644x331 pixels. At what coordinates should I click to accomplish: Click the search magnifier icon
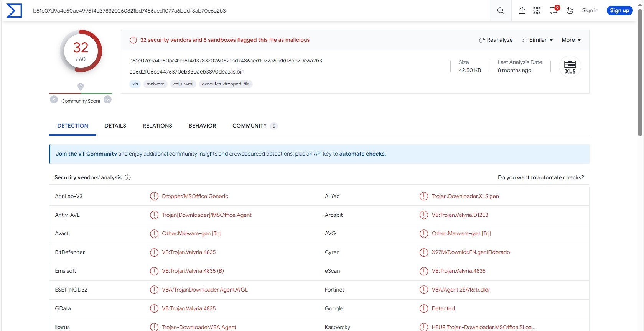click(x=501, y=11)
